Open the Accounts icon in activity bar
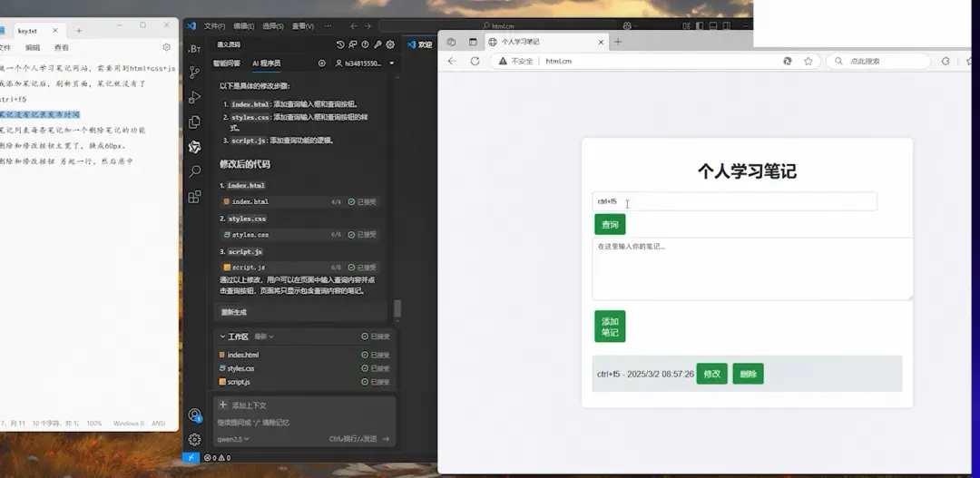The width and height of the screenshot is (980, 478). (194, 415)
